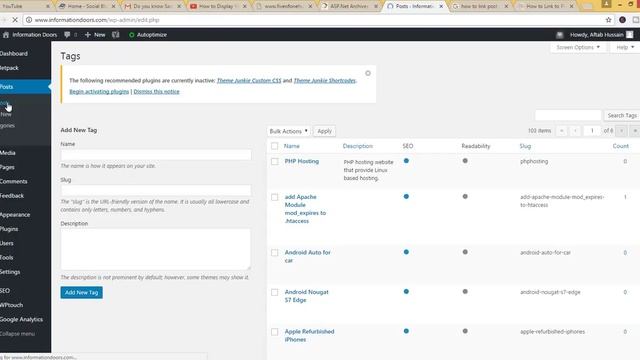View site information icon in address bar
This screenshot has width=640, height=360.
[x=29, y=20]
